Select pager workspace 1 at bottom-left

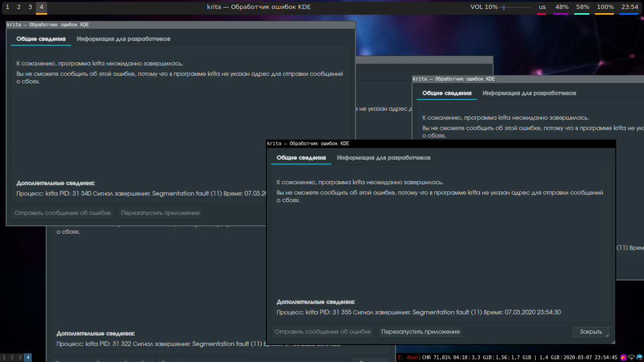(4, 358)
